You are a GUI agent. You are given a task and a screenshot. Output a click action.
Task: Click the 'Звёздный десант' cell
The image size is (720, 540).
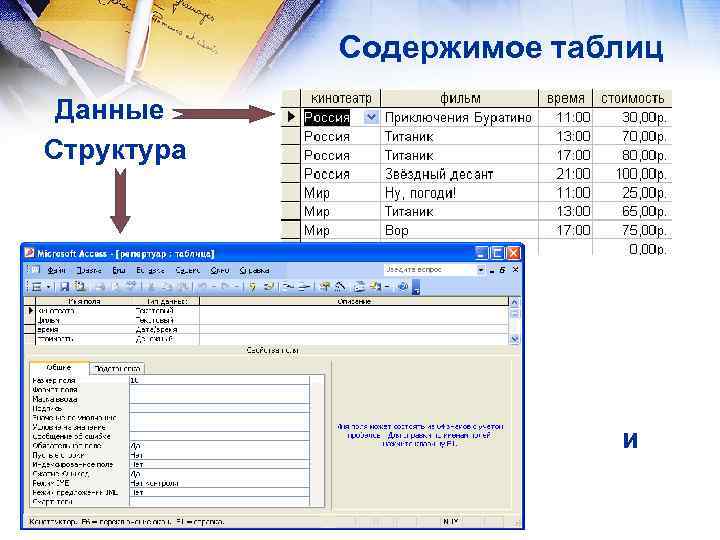459,174
